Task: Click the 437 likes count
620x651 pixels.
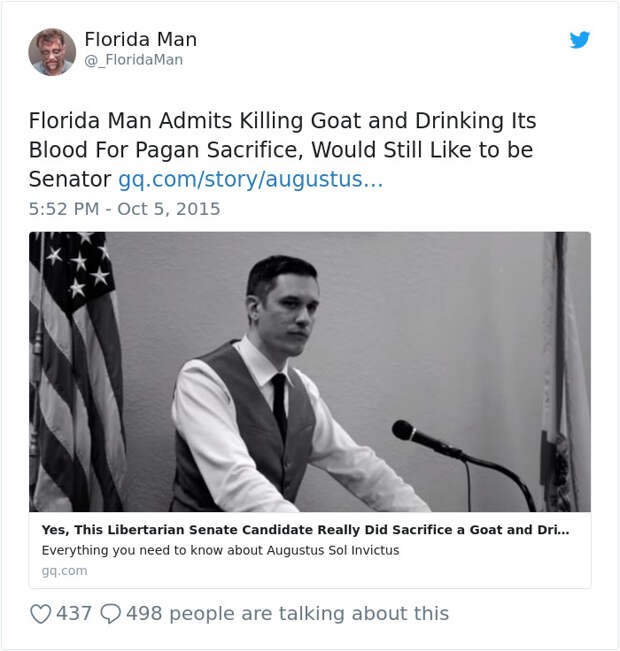Action: 74,613
